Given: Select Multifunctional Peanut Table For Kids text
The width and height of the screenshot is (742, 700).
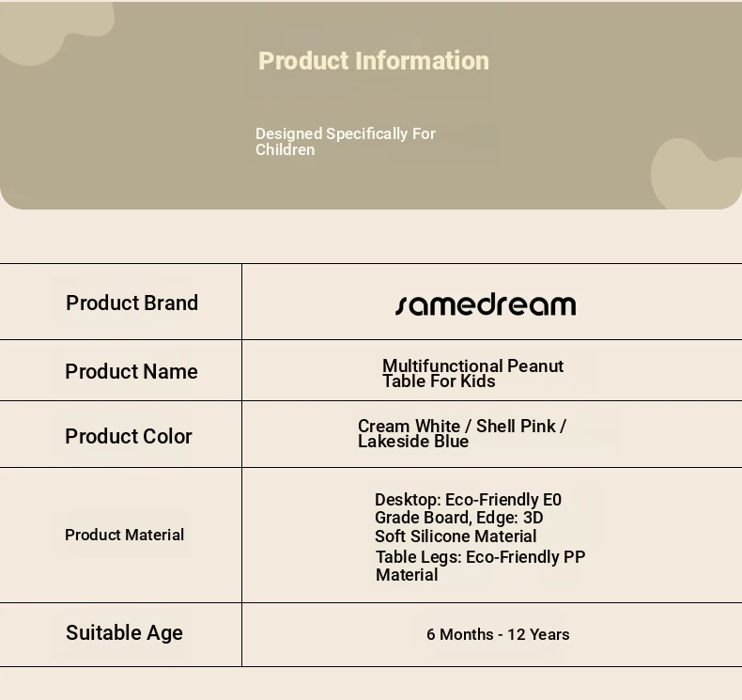Looking at the screenshot, I should click(x=472, y=373).
